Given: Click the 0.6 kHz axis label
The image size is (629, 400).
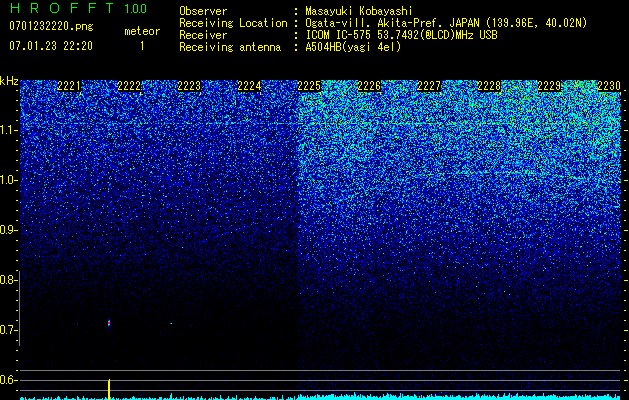Looking at the screenshot, I should 9,380.
